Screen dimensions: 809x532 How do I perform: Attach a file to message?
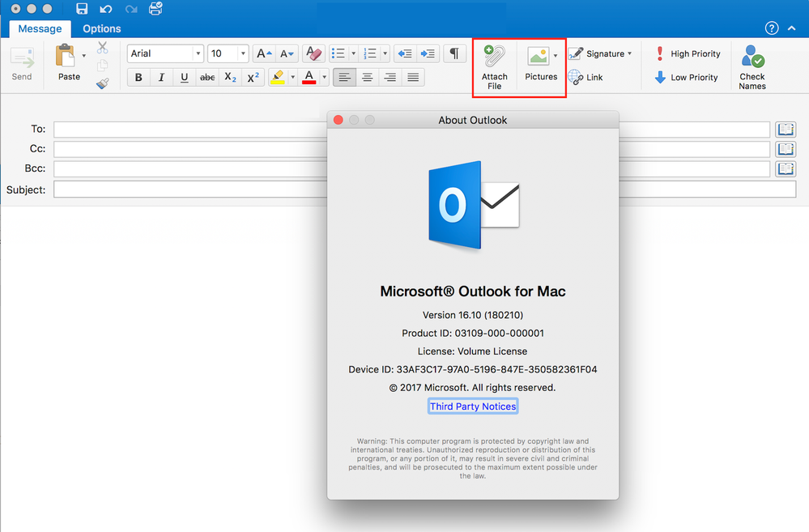[x=494, y=67]
